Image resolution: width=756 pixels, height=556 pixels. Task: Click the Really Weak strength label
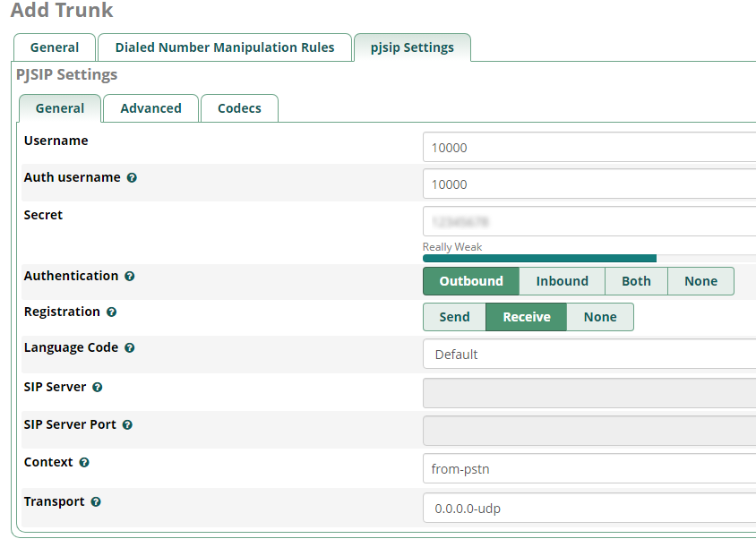pyautogui.click(x=452, y=247)
